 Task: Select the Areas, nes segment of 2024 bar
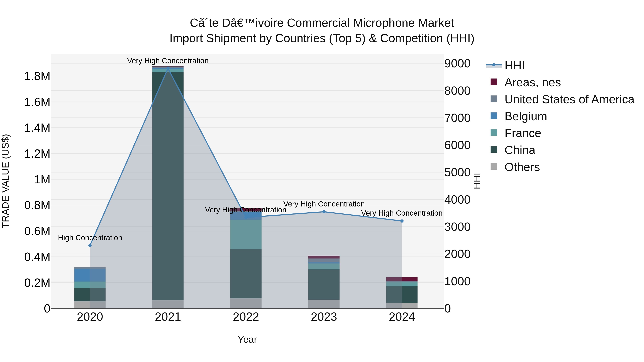point(402,279)
